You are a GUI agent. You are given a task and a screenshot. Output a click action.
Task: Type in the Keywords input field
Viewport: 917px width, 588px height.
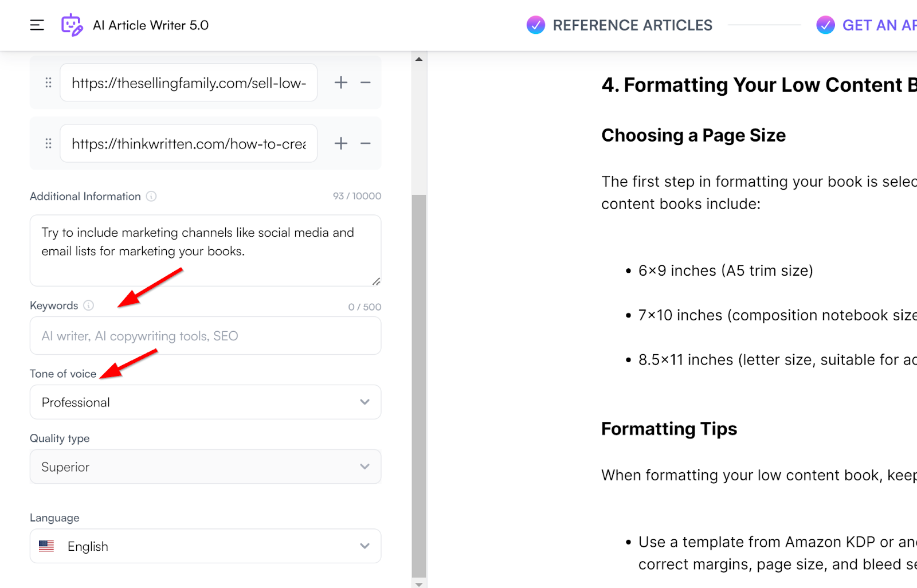[205, 336]
